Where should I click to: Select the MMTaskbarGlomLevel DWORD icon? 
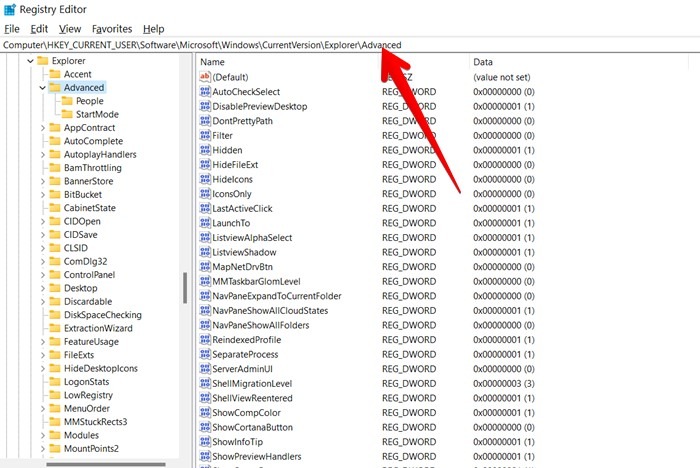(205, 281)
